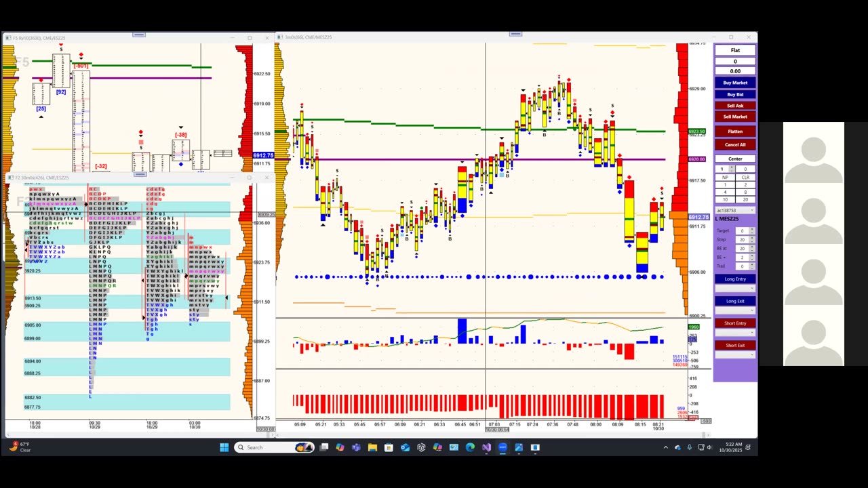
Task: Open Microsoft Edge from the taskbar
Action: [470, 447]
